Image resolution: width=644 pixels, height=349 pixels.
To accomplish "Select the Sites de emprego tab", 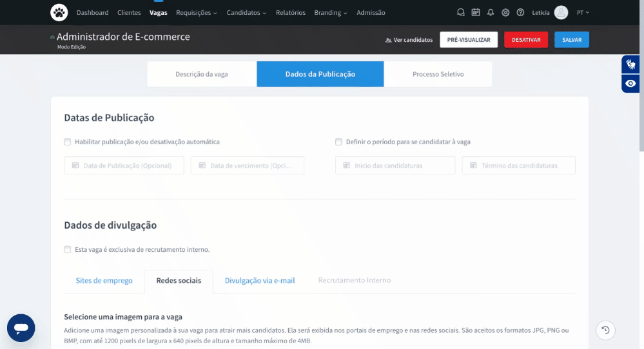I will (x=104, y=281).
